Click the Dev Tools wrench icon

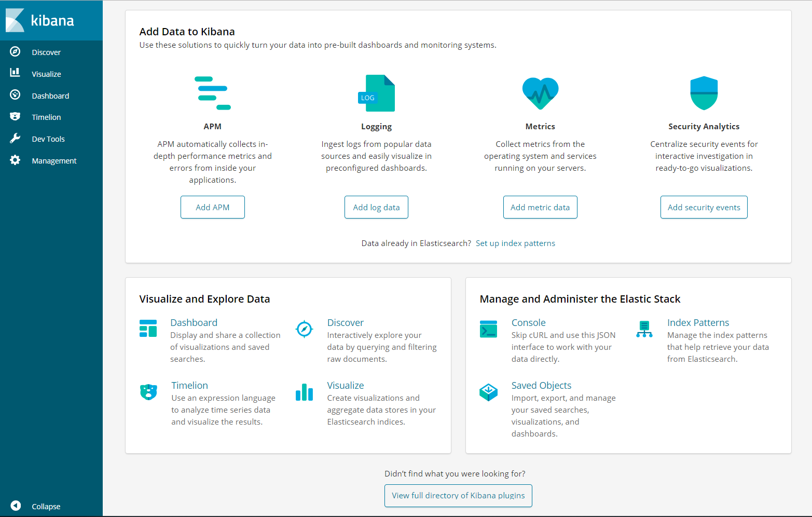[x=15, y=138]
